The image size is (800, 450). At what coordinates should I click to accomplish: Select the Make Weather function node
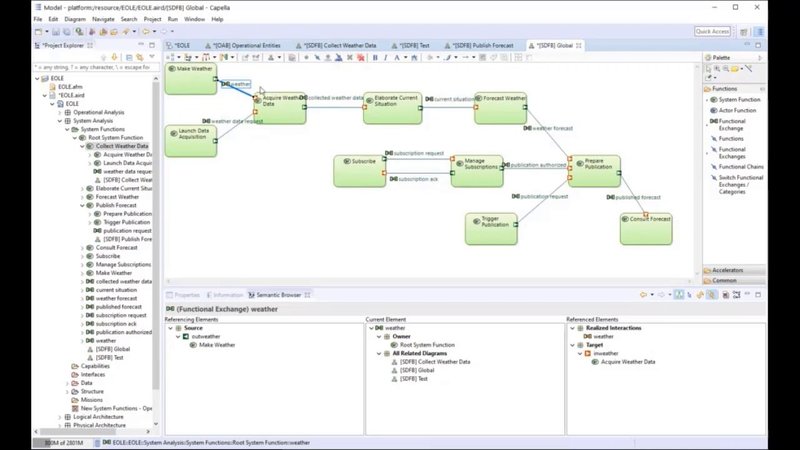191,79
